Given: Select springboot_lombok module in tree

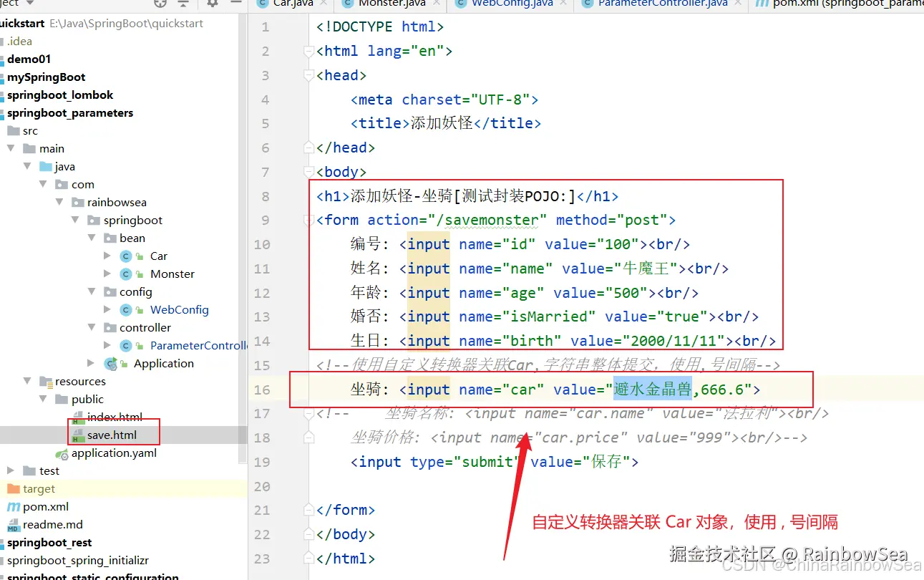Looking at the screenshot, I should click(x=60, y=95).
